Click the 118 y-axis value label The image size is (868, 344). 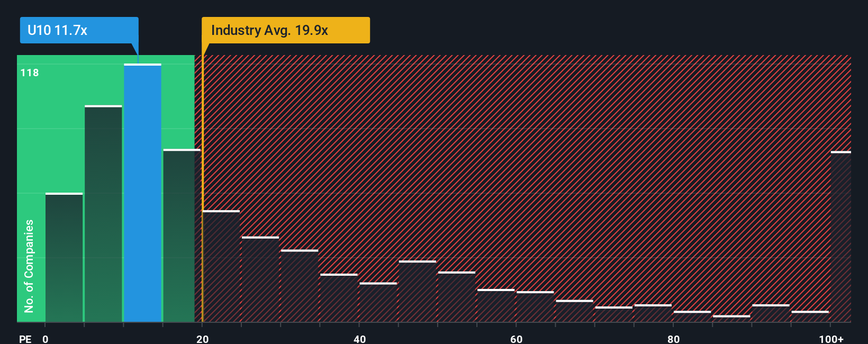(x=30, y=73)
